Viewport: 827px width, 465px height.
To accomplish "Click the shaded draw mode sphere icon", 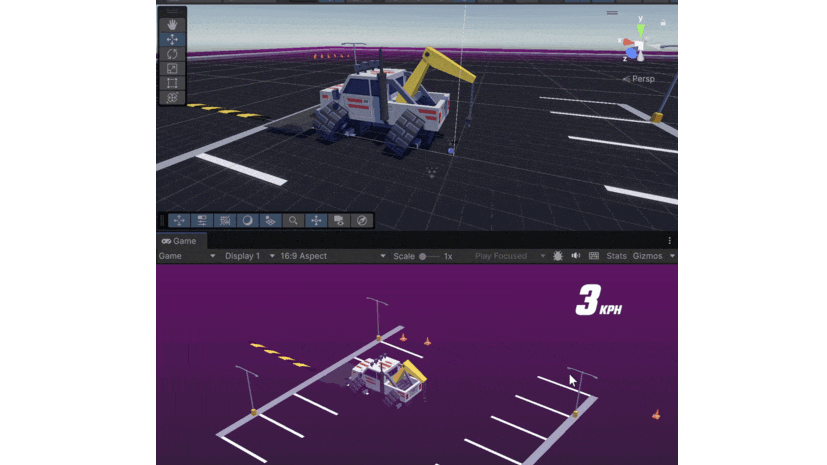I will (247, 220).
